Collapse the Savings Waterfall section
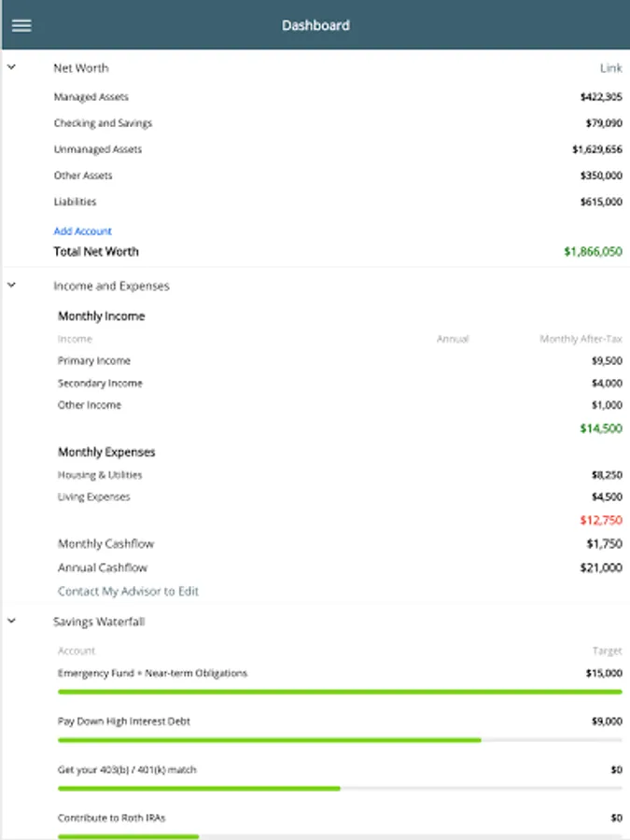This screenshot has width=630, height=840. pyautogui.click(x=12, y=621)
